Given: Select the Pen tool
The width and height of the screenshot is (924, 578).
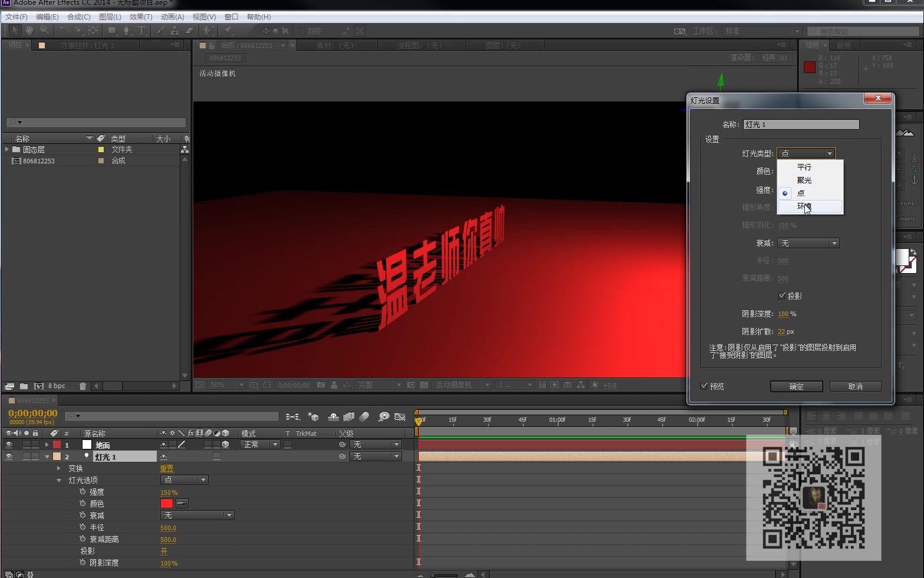Looking at the screenshot, I should point(126,31).
